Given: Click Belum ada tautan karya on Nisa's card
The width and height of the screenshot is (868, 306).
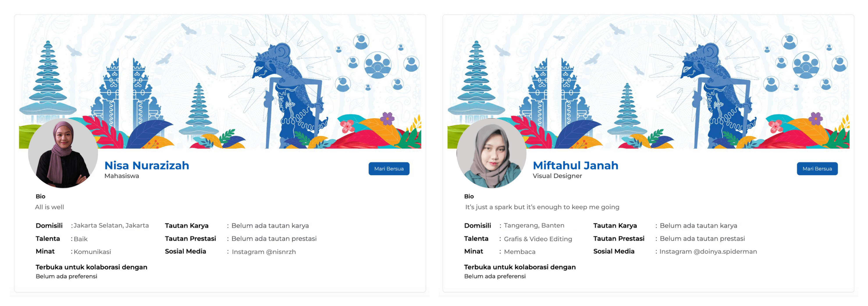Looking at the screenshot, I should pos(270,225).
